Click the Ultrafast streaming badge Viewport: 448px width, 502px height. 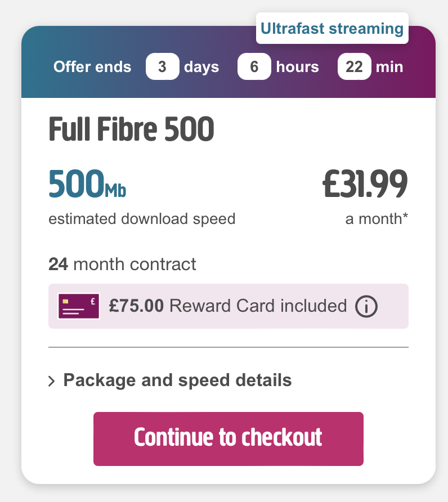(x=331, y=28)
